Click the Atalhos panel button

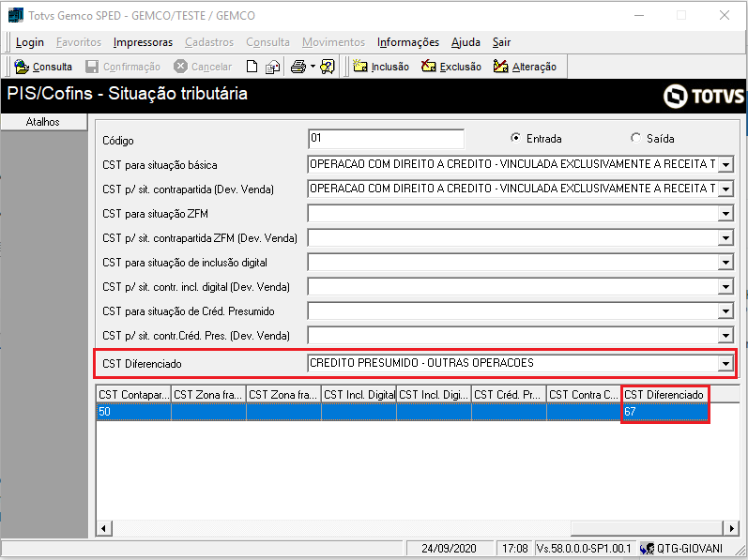pos(43,122)
